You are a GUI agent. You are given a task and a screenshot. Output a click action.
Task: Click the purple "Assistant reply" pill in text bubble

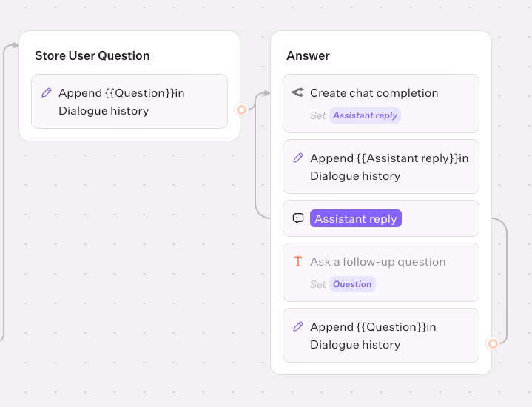[x=356, y=218]
